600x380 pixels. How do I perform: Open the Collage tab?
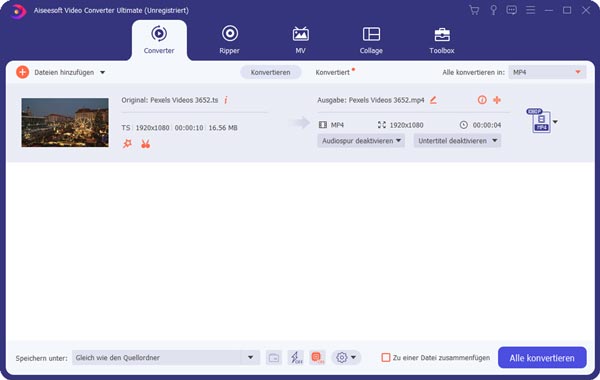pyautogui.click(x=371, y=40)
